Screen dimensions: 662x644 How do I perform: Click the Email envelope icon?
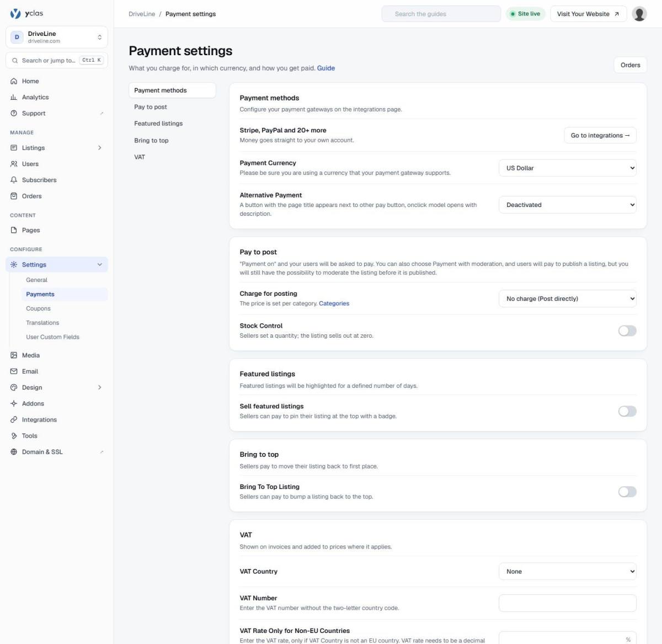point(14,371)
